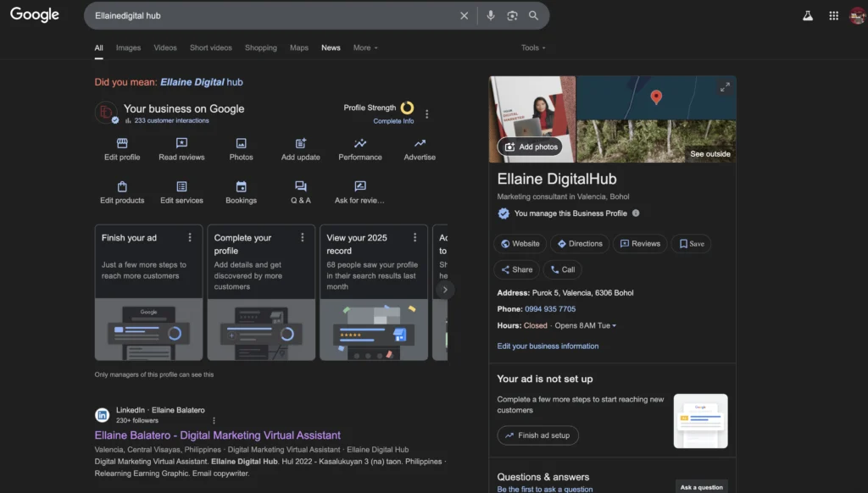
Task: Open business profile three-dot menu
Action: point(426,114)
